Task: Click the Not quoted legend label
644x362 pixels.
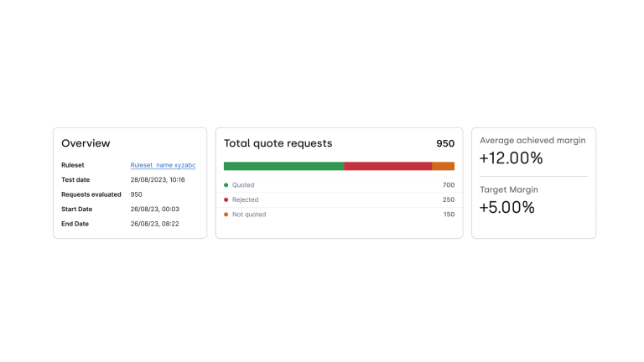Action: click(249, 215)
